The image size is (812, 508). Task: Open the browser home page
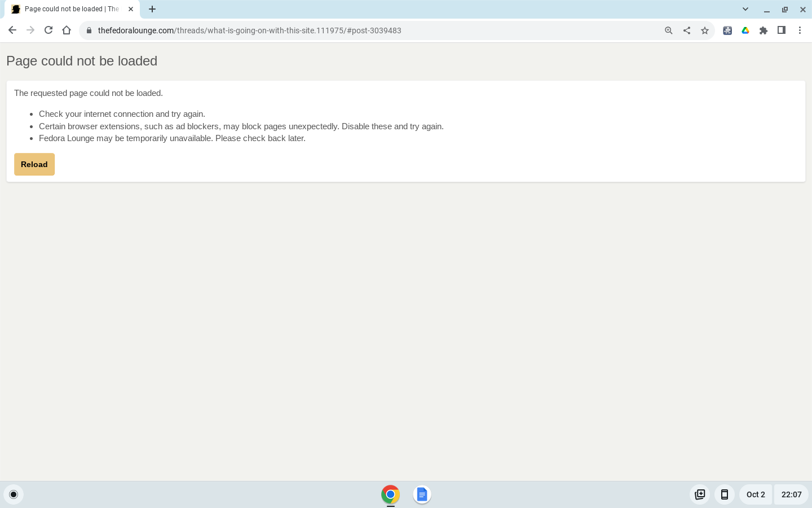tap(67, 30)
